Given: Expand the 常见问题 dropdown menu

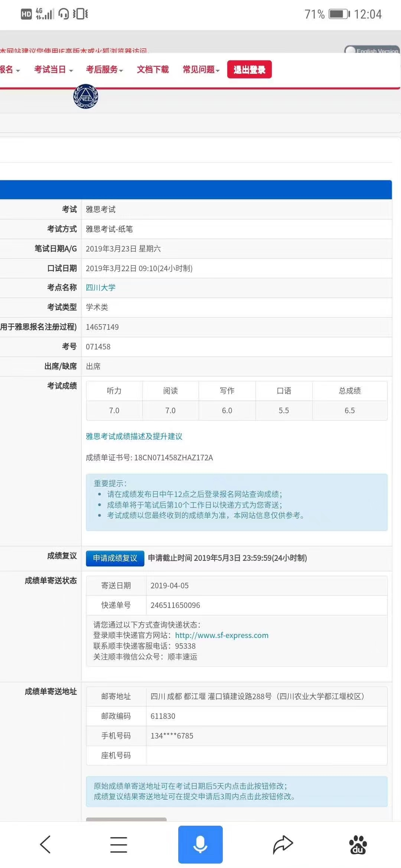Looking at the screenshot, I should click(201, 69).
